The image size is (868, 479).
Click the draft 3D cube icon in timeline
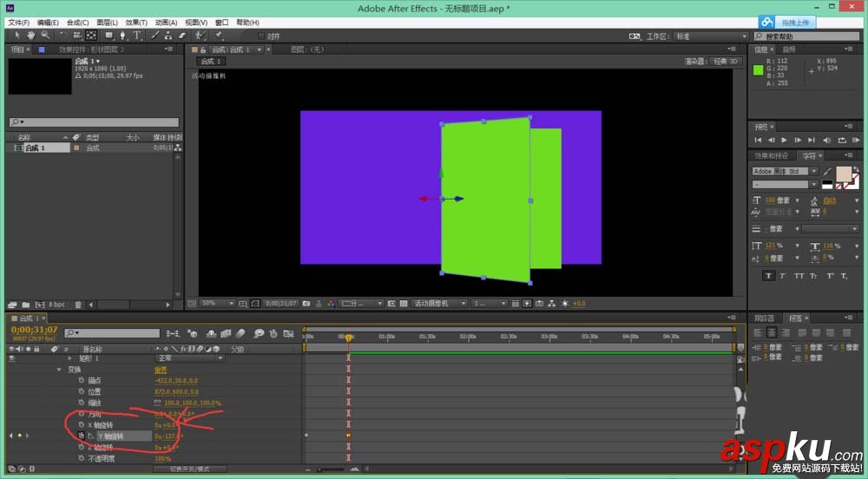coord(192,333)
